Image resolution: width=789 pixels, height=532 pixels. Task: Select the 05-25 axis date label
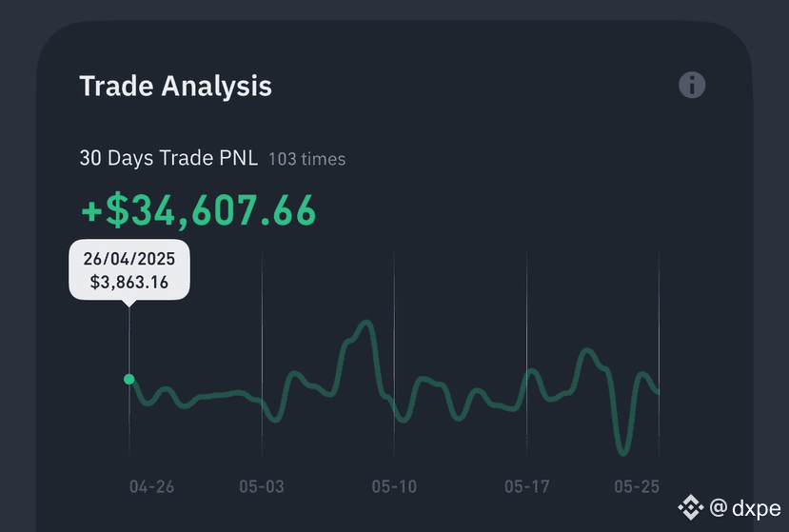pyautogui.click(x=637, y=486)
